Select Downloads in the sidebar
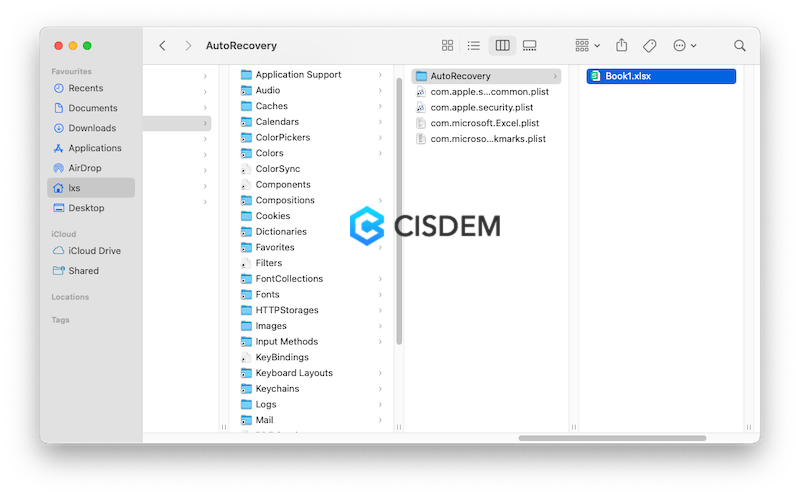800x496 pixels. tap(91, 128)
